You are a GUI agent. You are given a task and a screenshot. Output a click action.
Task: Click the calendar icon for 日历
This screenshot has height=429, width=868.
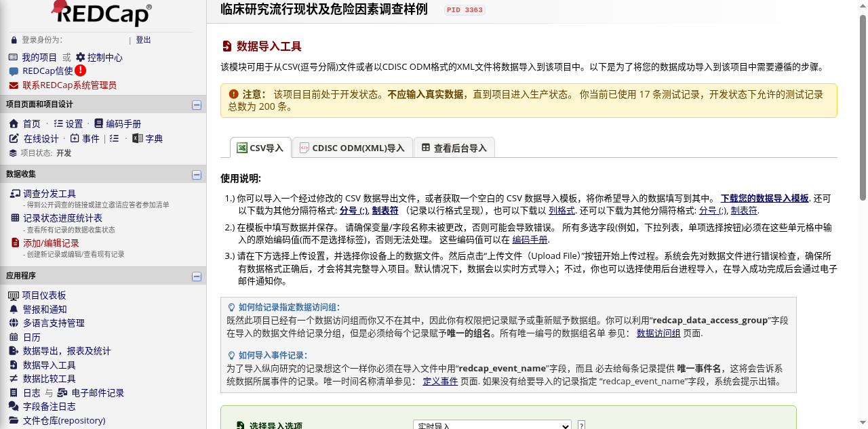[14, 337]
